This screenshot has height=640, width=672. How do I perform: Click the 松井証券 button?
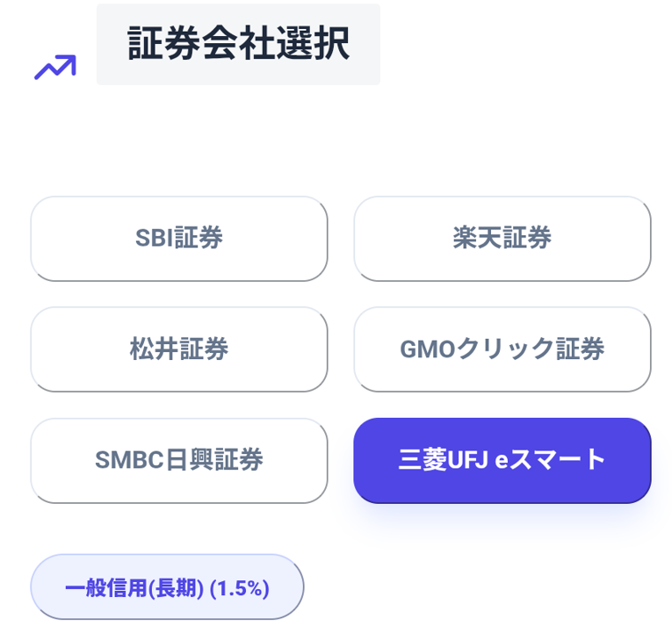pos(179,349)
